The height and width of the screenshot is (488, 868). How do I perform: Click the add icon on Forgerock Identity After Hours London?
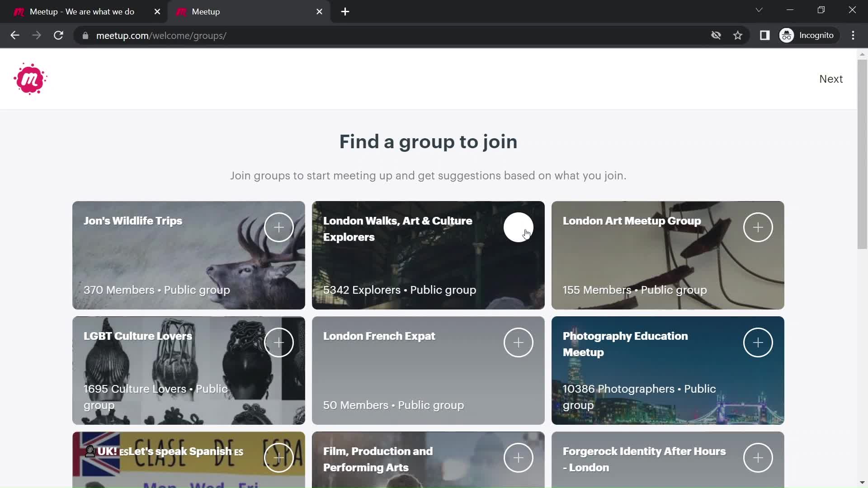tap(758, 458)
